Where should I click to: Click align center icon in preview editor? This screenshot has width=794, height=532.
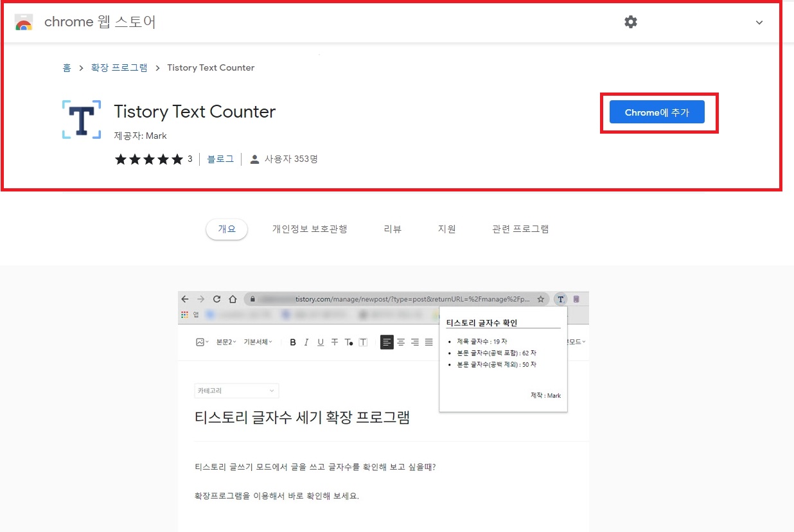coord(401,342)
